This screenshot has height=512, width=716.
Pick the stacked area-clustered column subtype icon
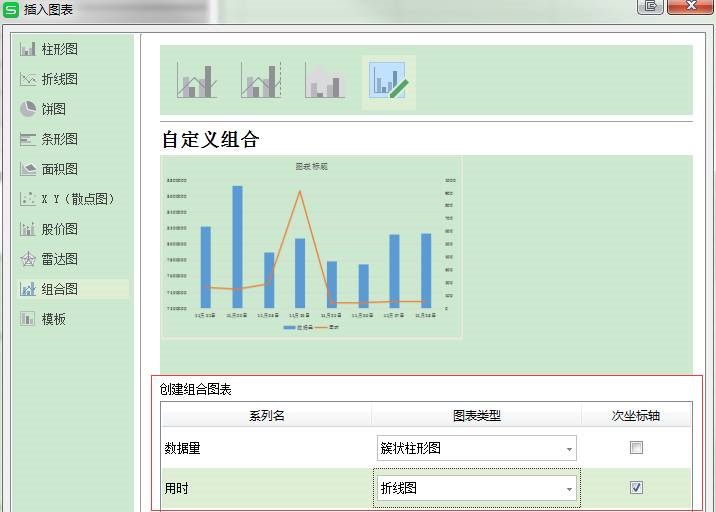324,81
